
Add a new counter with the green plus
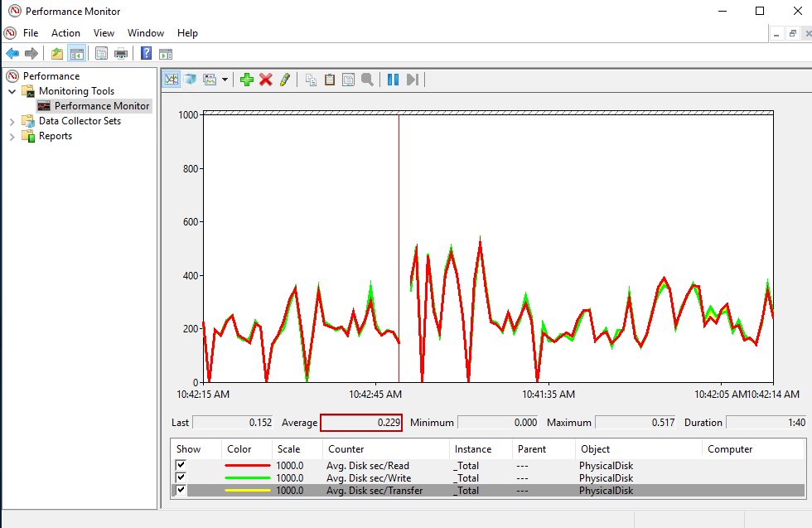click(x=247, y=79)
